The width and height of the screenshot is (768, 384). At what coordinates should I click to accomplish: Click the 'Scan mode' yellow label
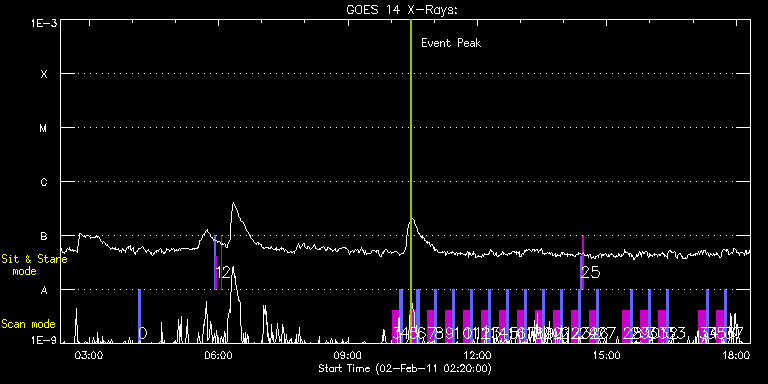pos(28,324)
